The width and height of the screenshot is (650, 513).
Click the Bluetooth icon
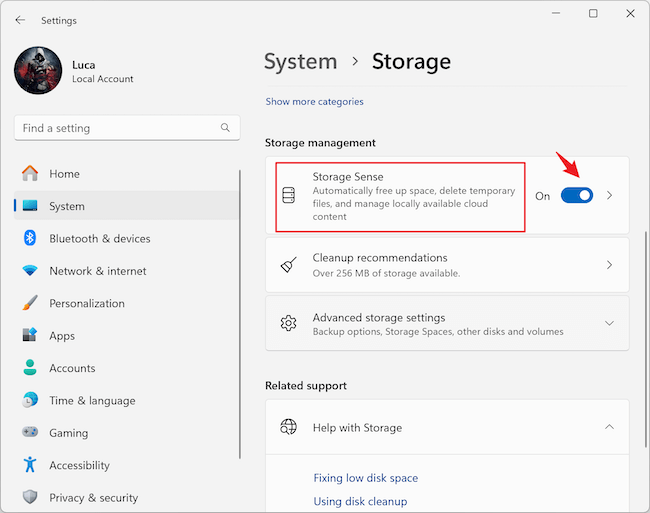click(x=30, y=238)
